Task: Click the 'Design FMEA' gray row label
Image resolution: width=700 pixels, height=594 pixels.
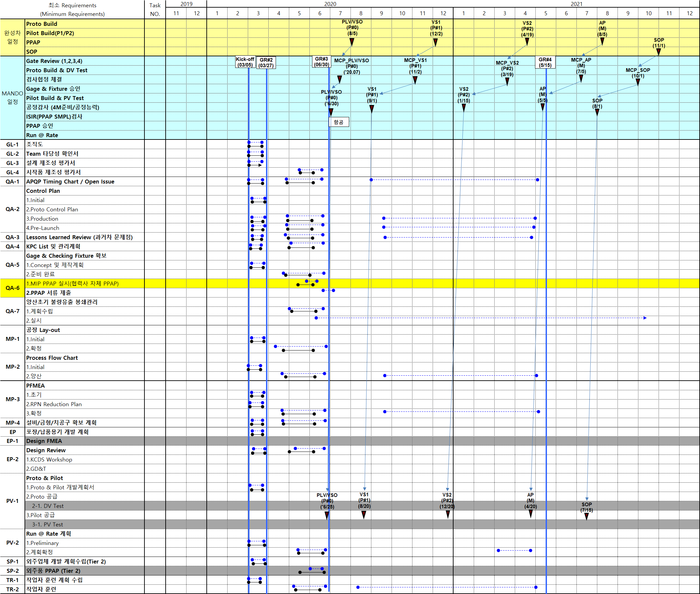Action: pyautogui.click(x=44, y=441)
